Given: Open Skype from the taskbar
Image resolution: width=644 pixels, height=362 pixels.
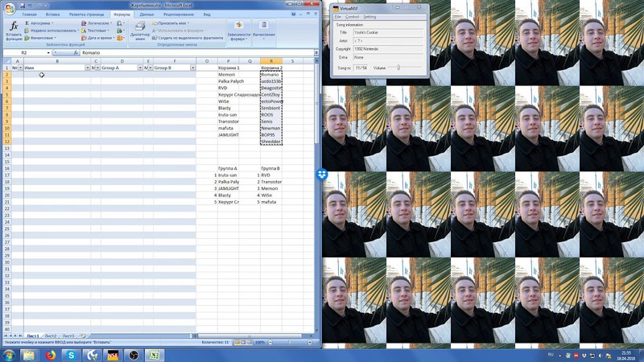Looking at the screenshot, I should [x=72, y=355].
